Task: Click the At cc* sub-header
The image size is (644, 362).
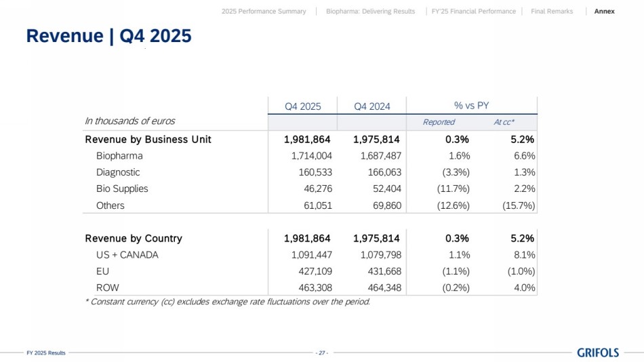Action: pos(504,122)
